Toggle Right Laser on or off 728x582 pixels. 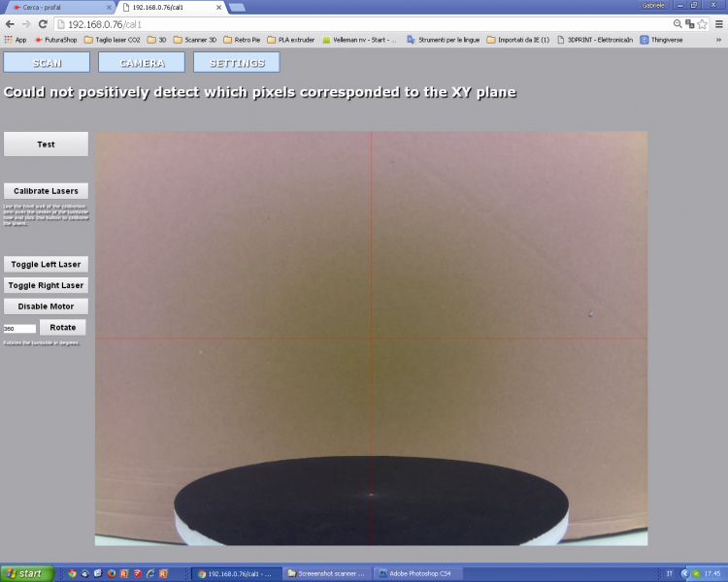46,285
